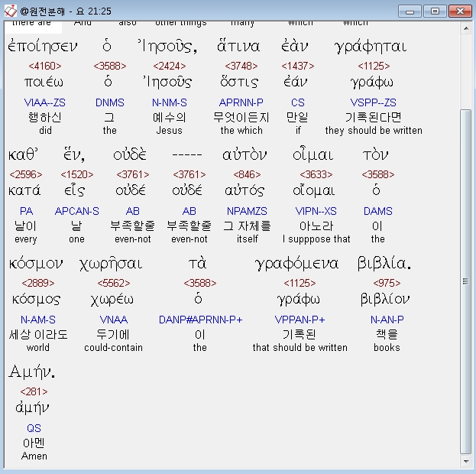Click parsing code VNAA

(114, 320)
